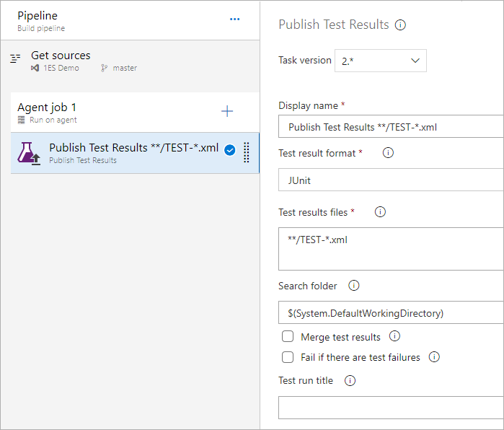Click the info icon next to Merge test results

[394, 336]
